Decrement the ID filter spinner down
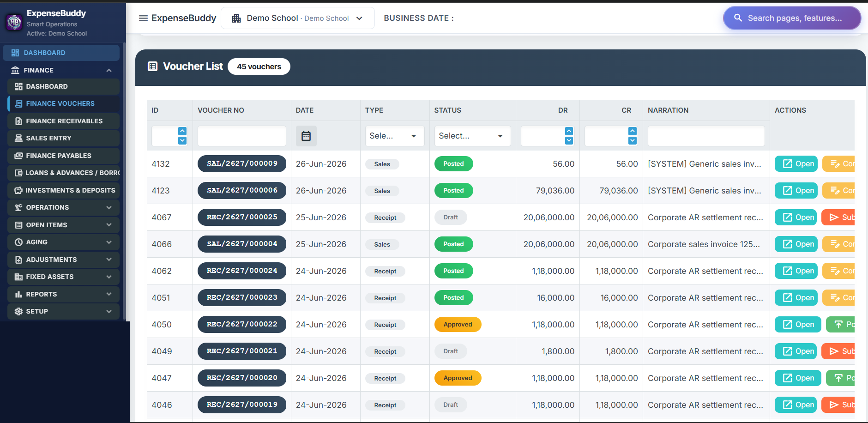The width and height of the screenshot is (868, 423). (x=182, y=140)
